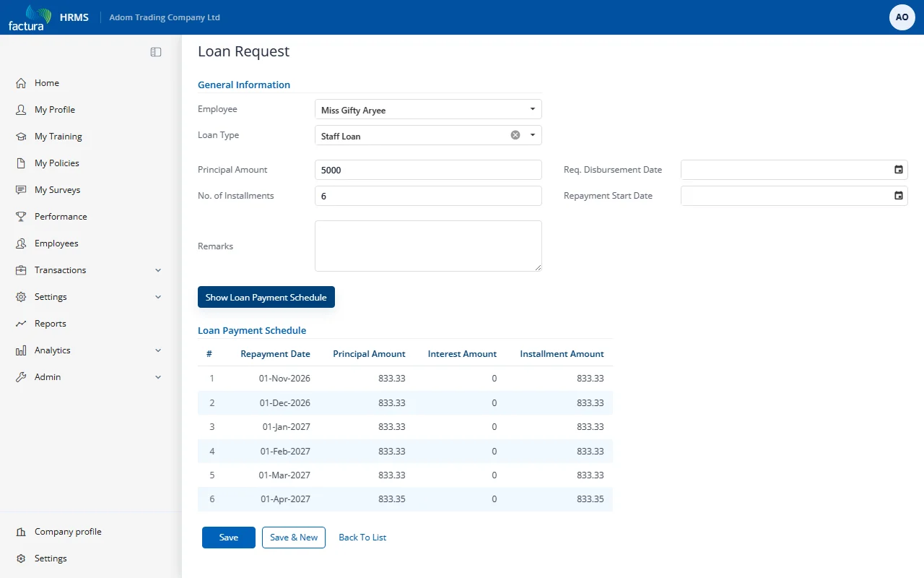Click the Save button
The height and width of the screenshot is (578, 924).
[x=229, y=538]
